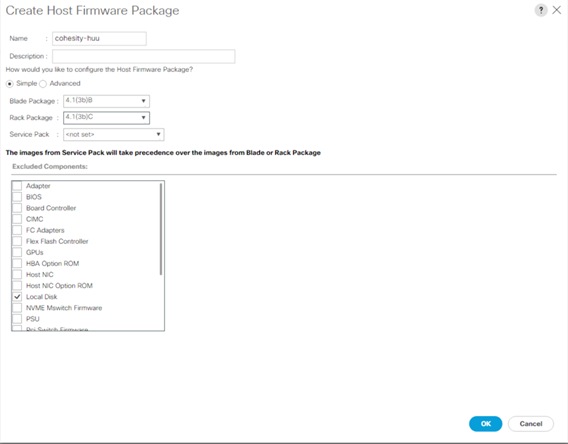Check the Flex Flash Controller checkbox
Screen dimensions: 568x444
tap(17, 241)
